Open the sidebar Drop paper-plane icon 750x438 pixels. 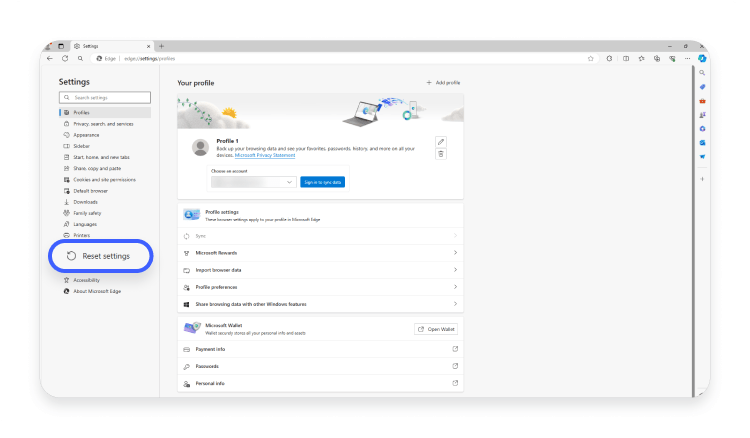(x=702, y=156)
